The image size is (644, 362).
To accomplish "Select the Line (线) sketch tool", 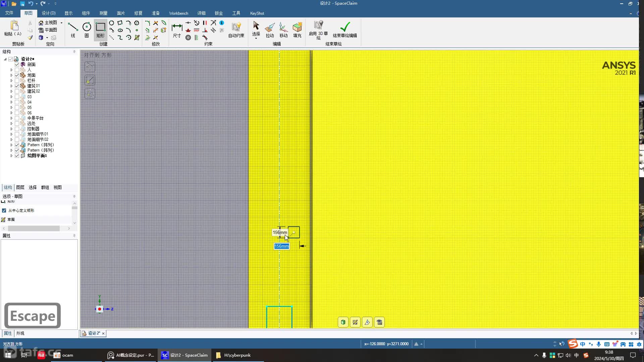I will [x=73, y=29].
